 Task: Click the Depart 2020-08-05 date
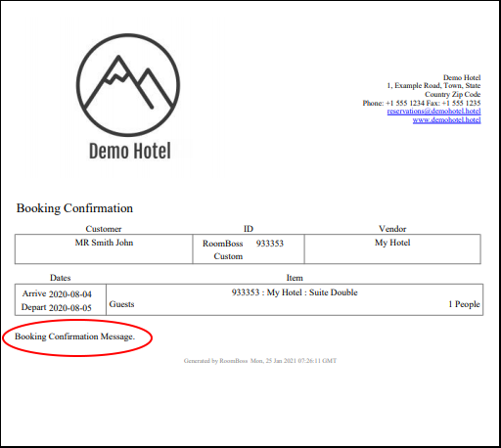pyautogui.click(x=57, y=307)
